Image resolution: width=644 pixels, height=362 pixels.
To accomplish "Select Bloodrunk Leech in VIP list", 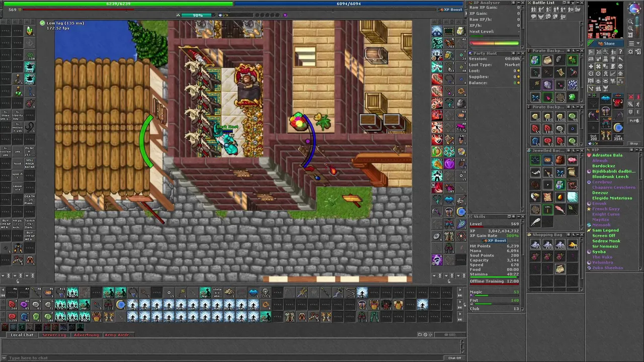I will pos(610,176).
